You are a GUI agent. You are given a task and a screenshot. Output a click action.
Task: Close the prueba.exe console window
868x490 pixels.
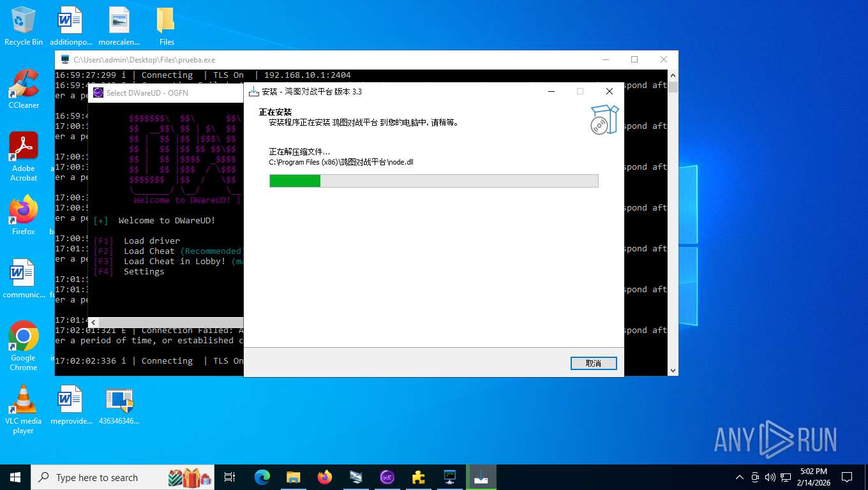click(x=664, y=59)
